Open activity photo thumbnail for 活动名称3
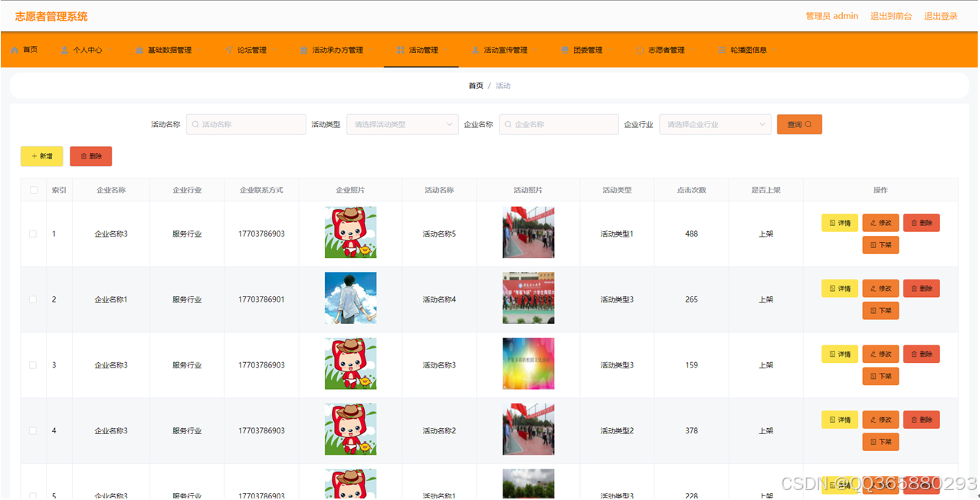The height and width of the screenshot is (500, 980). coord(528,364)
